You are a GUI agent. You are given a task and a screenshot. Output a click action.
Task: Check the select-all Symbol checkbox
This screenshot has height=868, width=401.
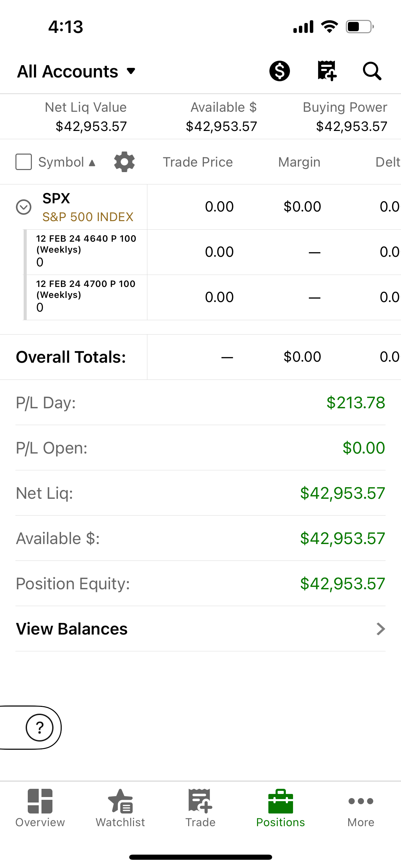pos(24,162)
